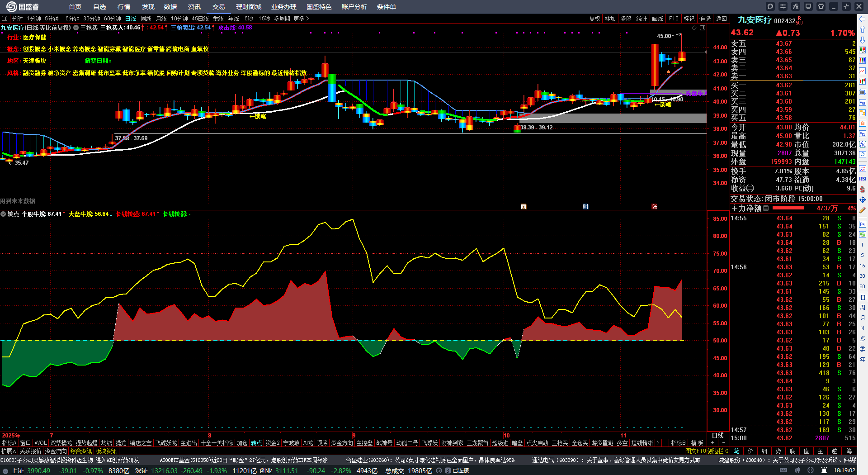Click the monitor display icon in title bar
This screenshot has width=868, height=475.
click(x=808, y=6)
